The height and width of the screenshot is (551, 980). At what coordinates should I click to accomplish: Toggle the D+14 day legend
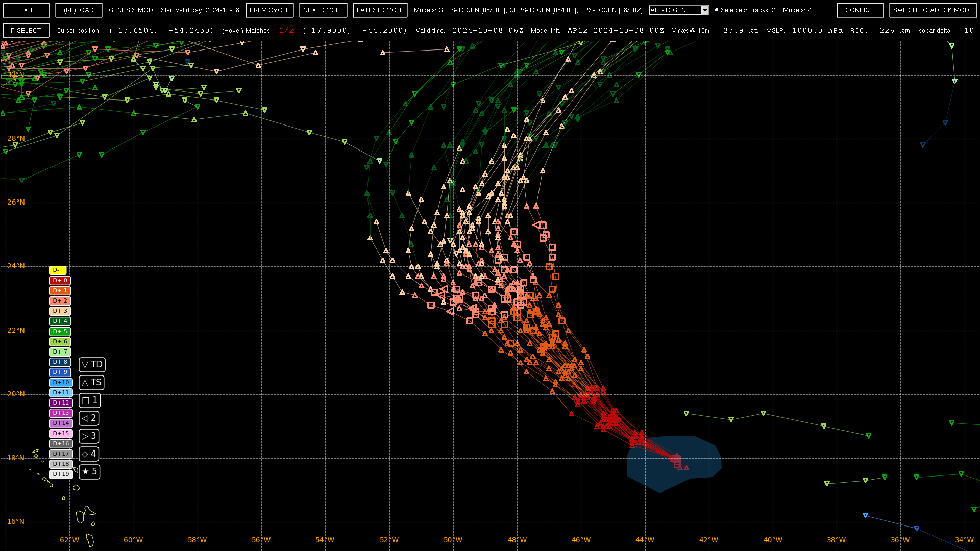(61, 423)
